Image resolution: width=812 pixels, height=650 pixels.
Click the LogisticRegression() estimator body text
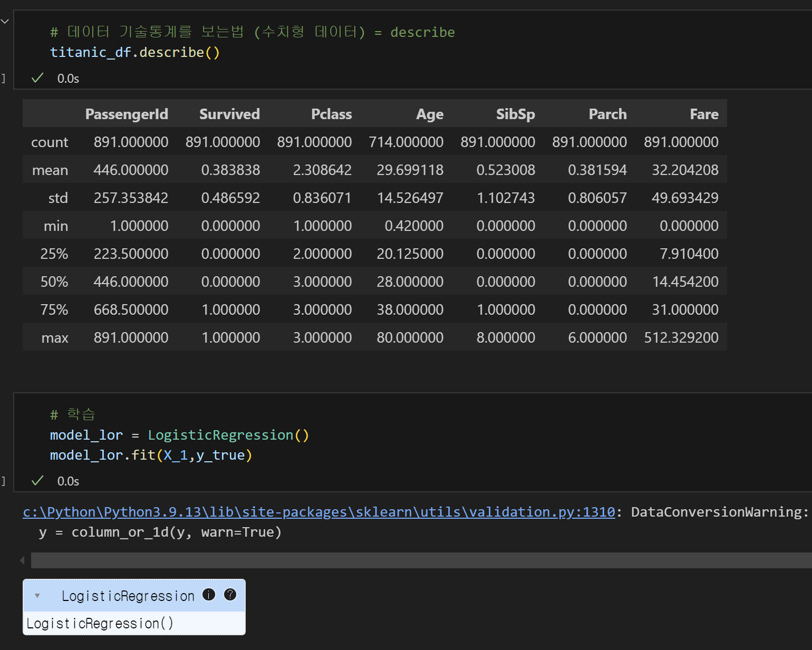pos(100,624)
